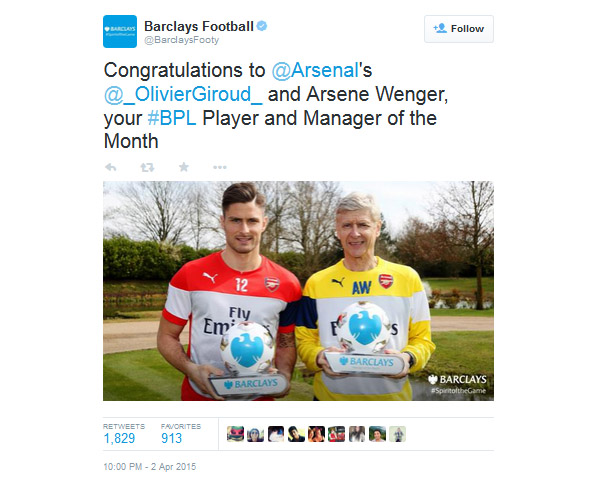600x491 pixels.
Task: Click the reply arrow icon
Action: pos(111,167)
